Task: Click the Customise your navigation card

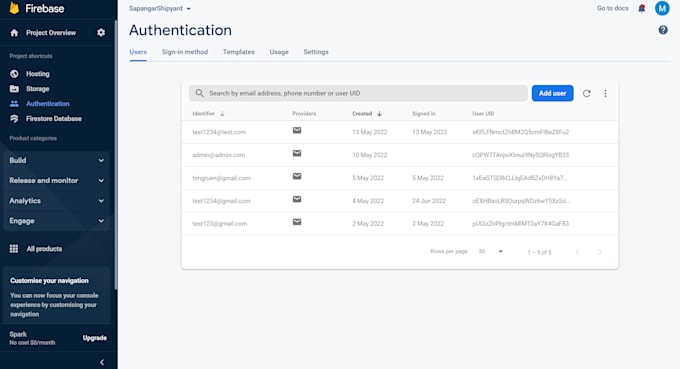Action: [56, 296]
